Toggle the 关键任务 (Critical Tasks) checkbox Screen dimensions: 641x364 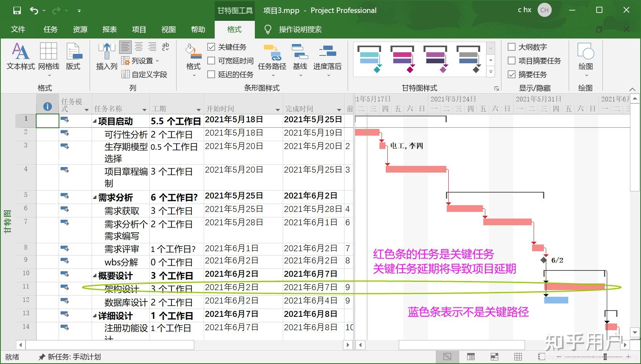pyautogui.click(x=211, y=47)
